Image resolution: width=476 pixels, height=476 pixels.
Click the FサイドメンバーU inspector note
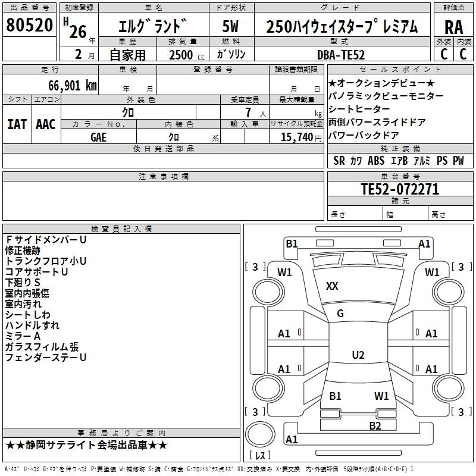click(46, 239)
